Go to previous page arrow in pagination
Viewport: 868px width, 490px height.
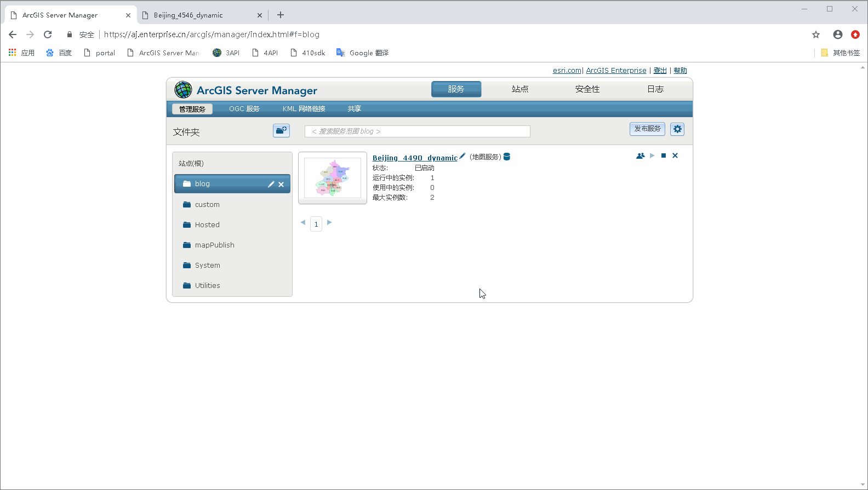[x=303, y=222]
